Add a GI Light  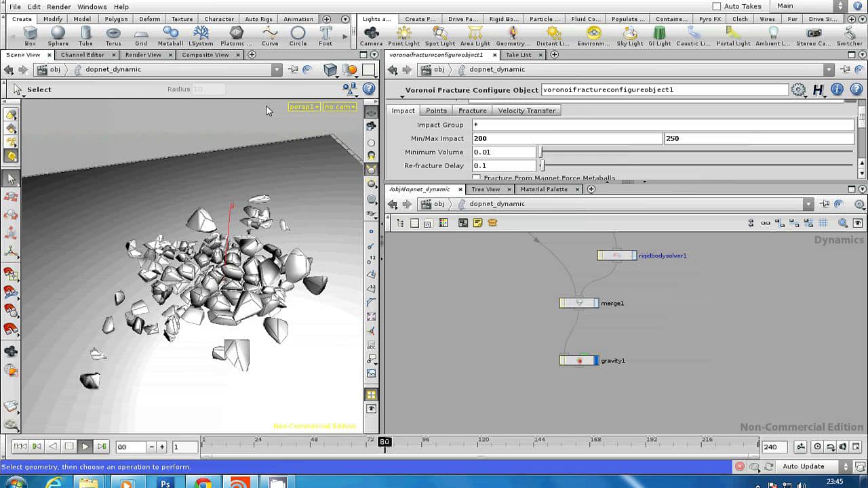(660, 36)
